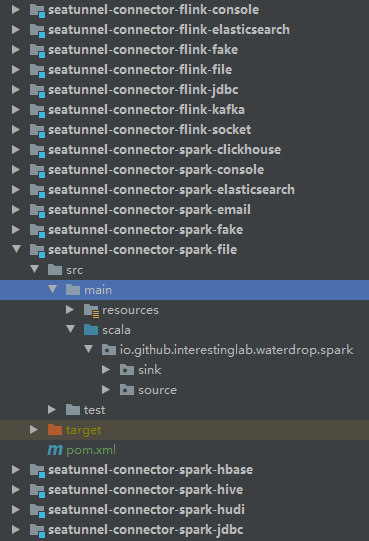Select the seatunnel-connector-spark-hive label
Image resolution: width=369 pixels, height=541 pixels.
[x=145, y=490]
